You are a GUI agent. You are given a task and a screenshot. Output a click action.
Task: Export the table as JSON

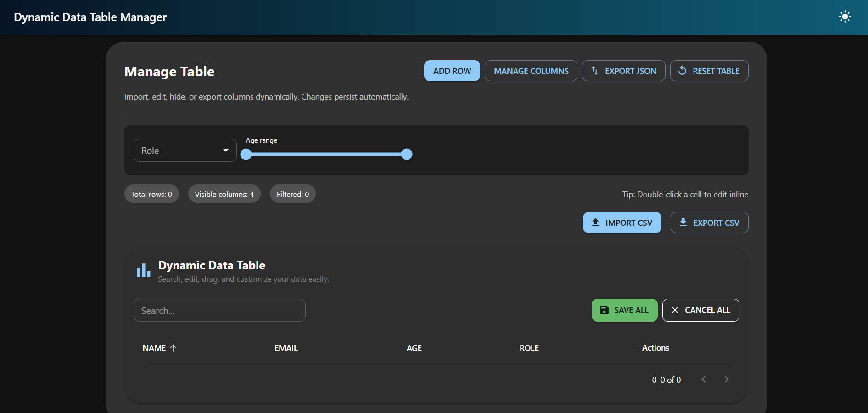tap(623, 71)
